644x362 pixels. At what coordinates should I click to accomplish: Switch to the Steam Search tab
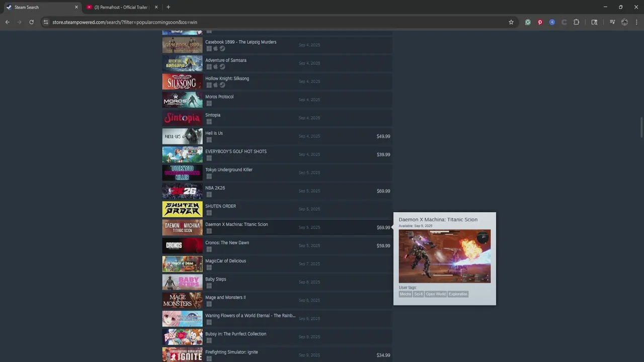point(41,7)
